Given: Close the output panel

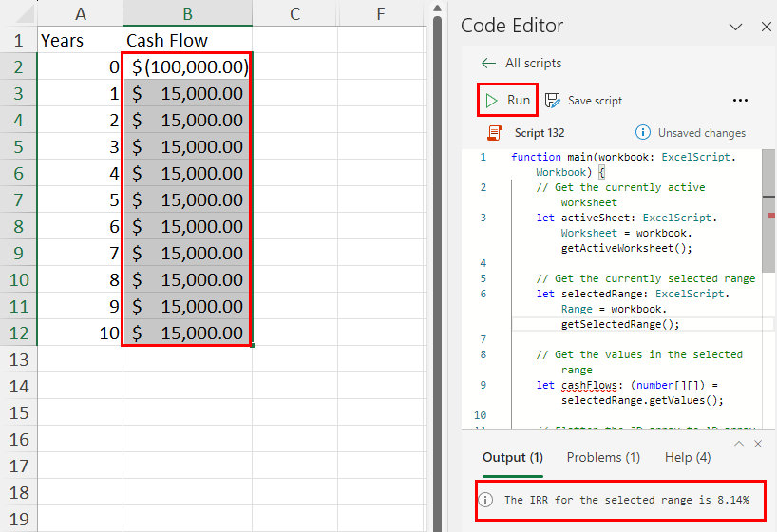Looking at the screenshot, I should coord(758,444).
